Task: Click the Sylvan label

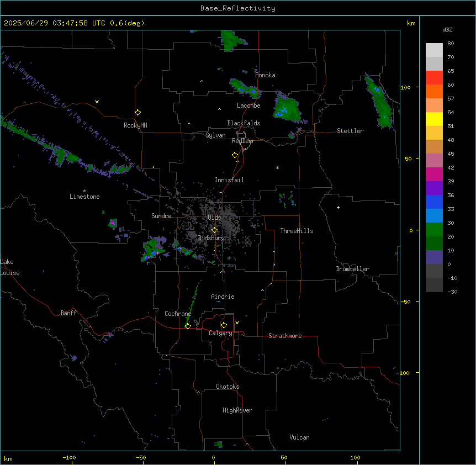Action: point(215,135)
